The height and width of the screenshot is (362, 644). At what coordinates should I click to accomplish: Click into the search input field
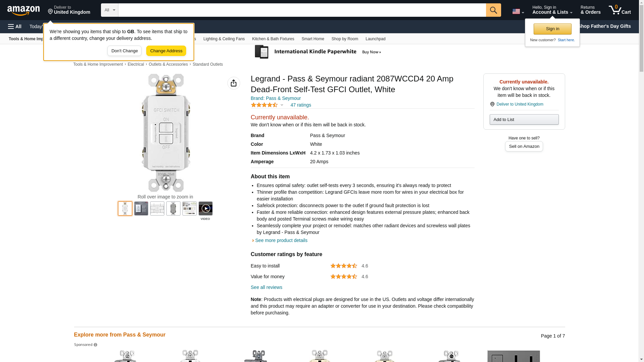302,10
